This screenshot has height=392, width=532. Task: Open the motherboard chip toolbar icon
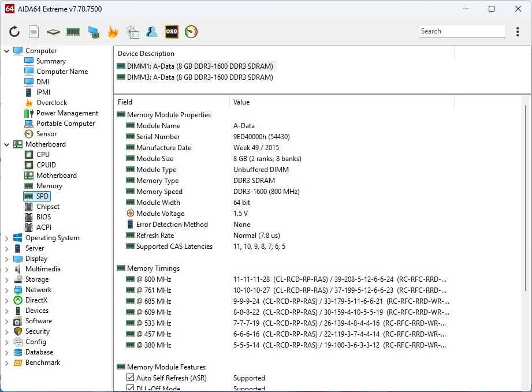(x=53, y=32)
